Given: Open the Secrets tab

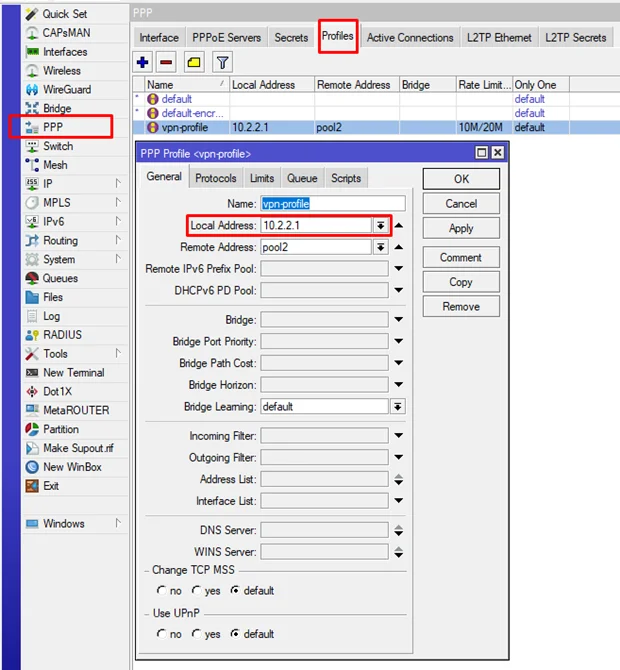Looking at the screenshot, I should pyautogui.click(x=291, y=38).
